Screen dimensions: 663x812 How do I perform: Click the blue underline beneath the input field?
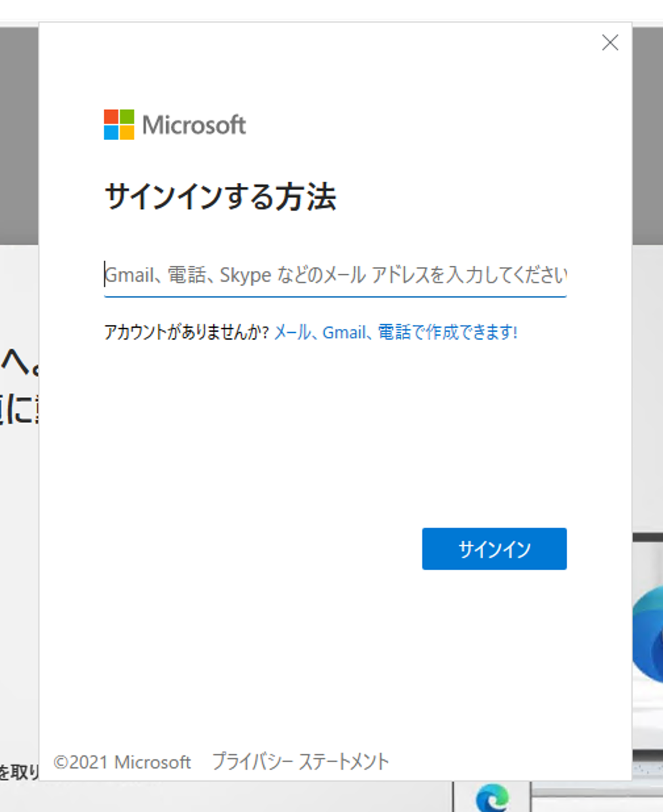(335, 296)
